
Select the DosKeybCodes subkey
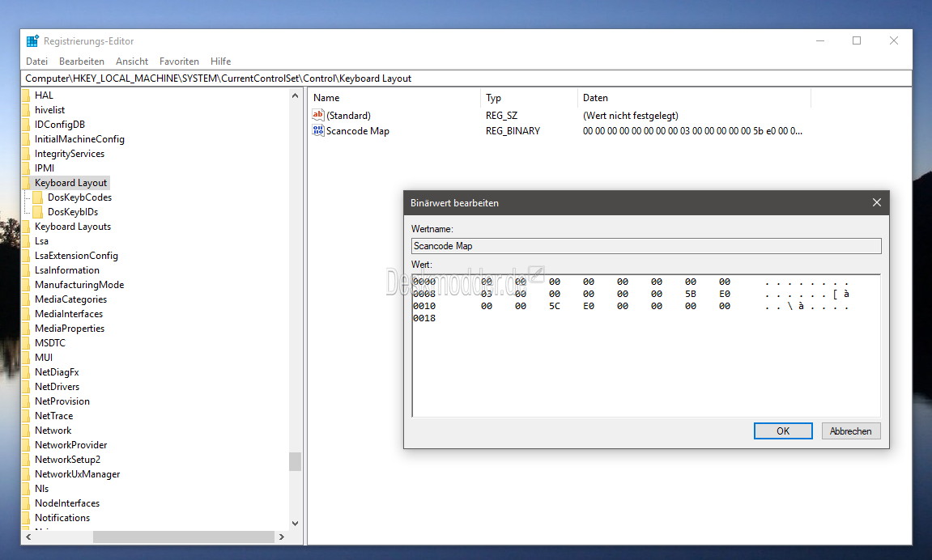pyautogui.click(x=79, y=197)
